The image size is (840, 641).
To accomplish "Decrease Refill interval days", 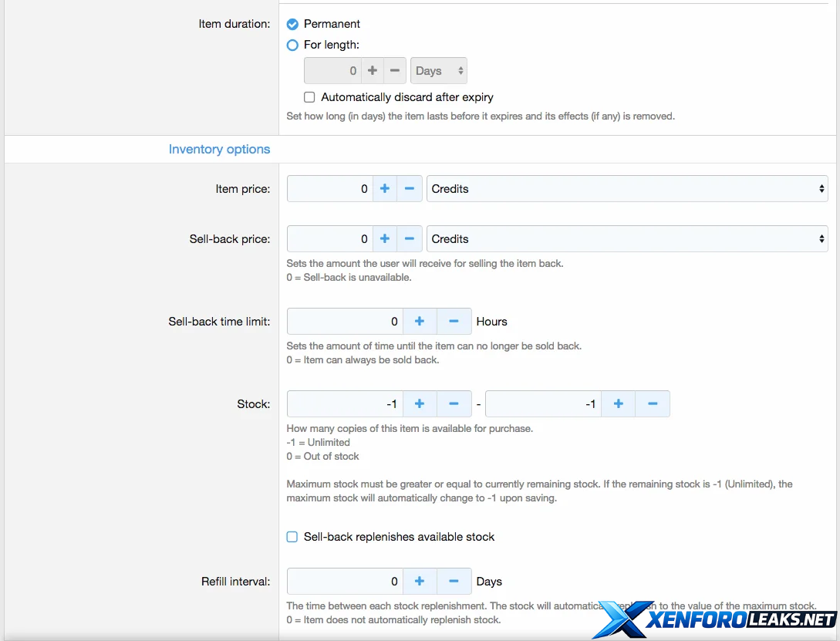I will (x=454, y=582).
